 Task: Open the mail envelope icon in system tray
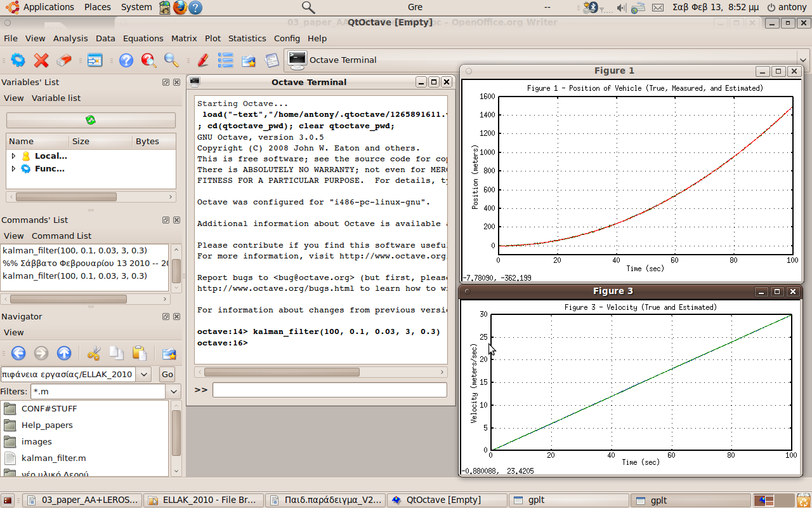pos(658,8)
